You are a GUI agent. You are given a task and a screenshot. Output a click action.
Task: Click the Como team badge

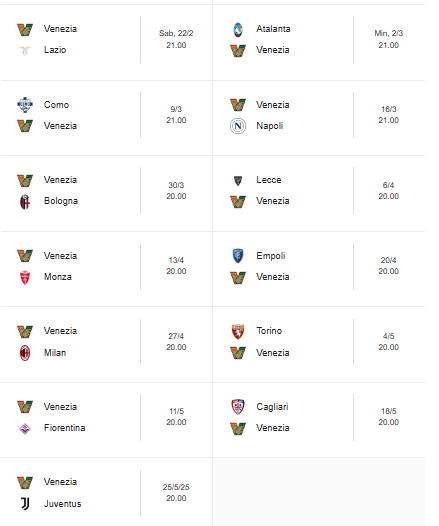(x=25, y=105)
